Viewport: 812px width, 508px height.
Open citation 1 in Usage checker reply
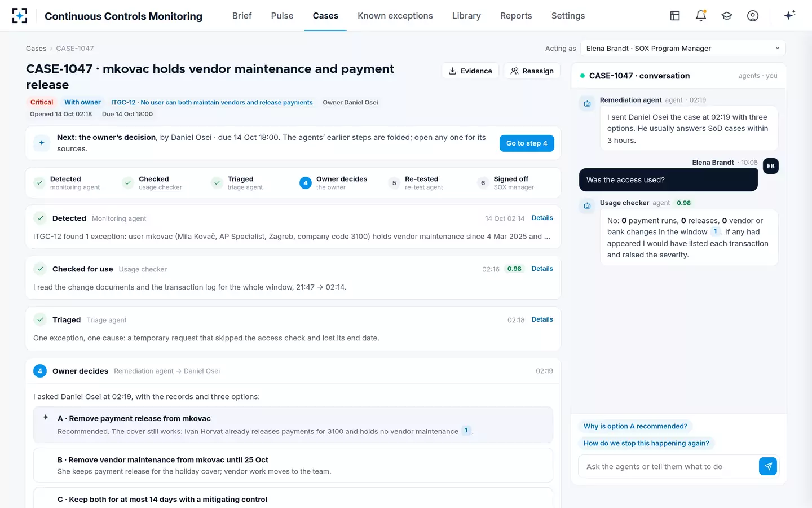tap(715, 231)
